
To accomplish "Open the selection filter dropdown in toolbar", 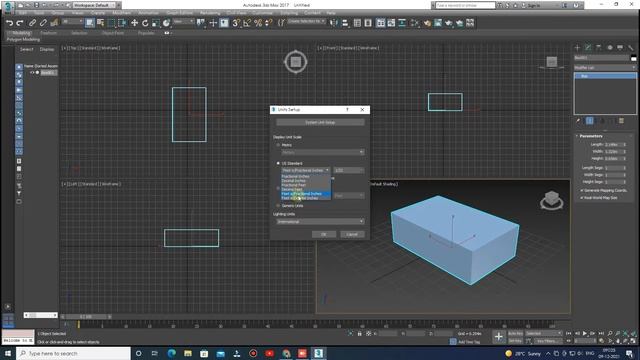I will [72, 21].
